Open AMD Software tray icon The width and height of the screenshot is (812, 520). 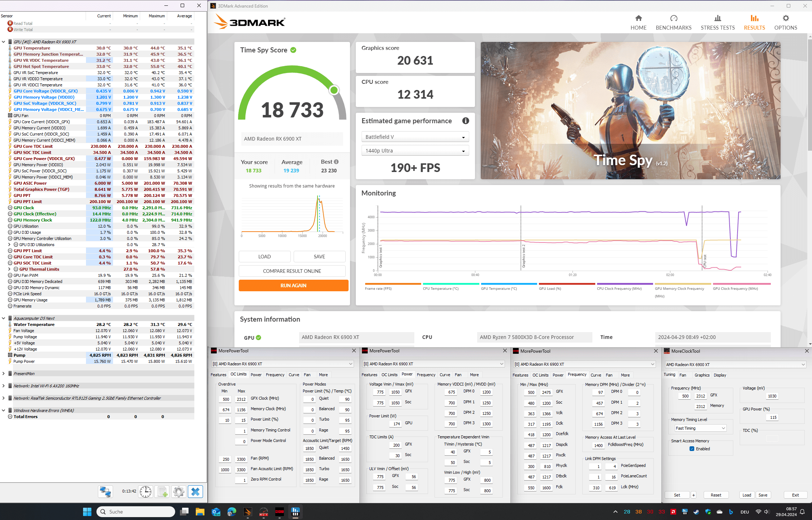(673, 512)
